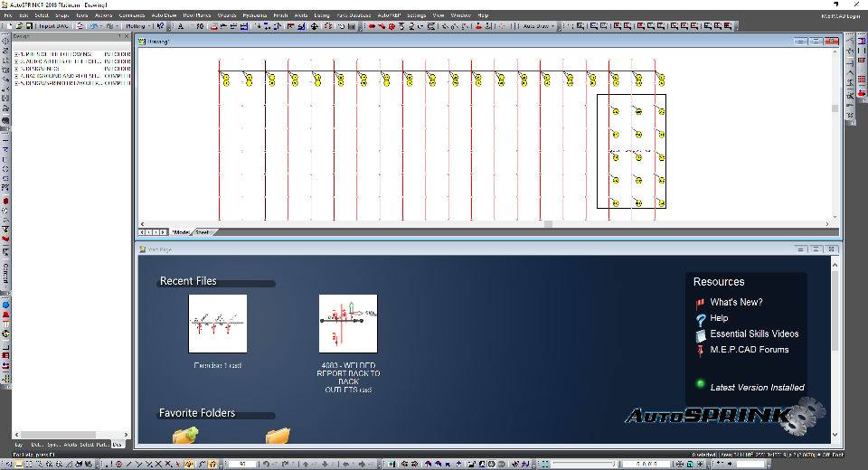Image resolution: width=868 pixels, height=470 pixels.
Task: Click the first view window icon after Auto Draw
Action: [x=580, y=26]
